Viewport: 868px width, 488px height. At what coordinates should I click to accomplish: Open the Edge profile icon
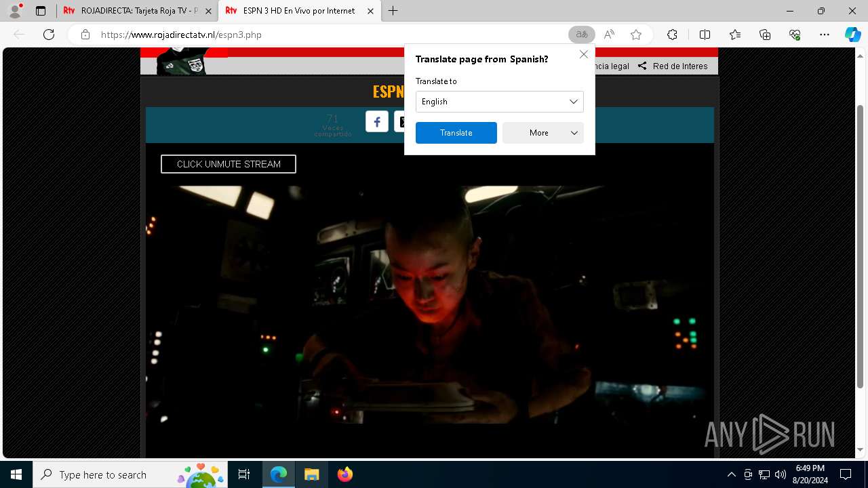pyautogui.click(x=15, y=11)
